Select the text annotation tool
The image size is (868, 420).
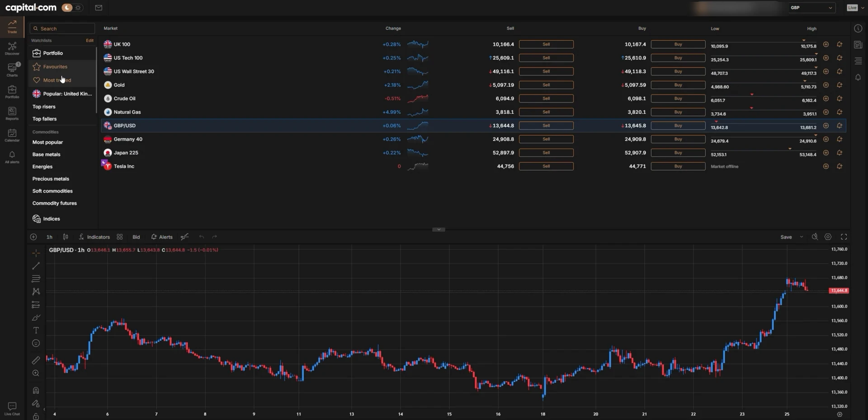click(36, 331)
